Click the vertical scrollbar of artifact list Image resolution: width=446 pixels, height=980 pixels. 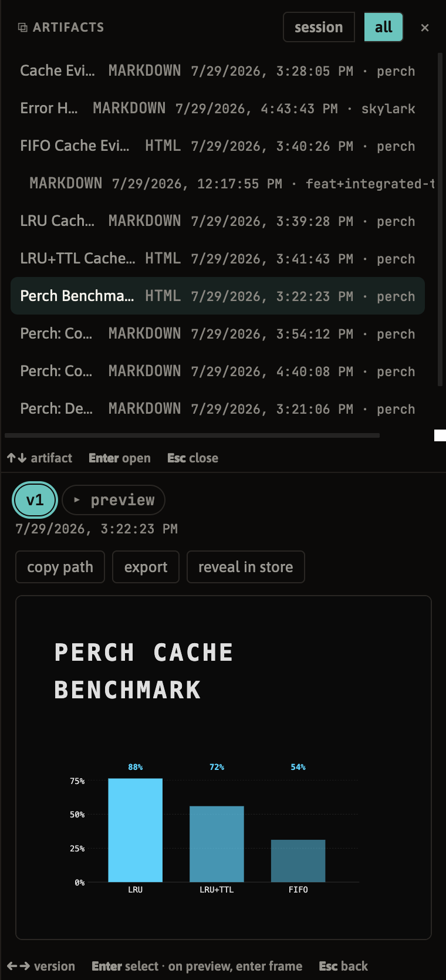(x=440, y=219)
